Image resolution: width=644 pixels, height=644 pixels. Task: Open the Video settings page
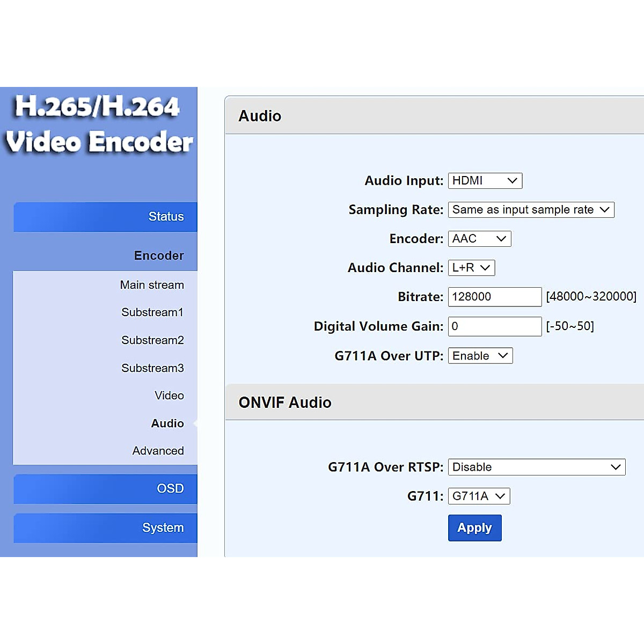(169, 396)
